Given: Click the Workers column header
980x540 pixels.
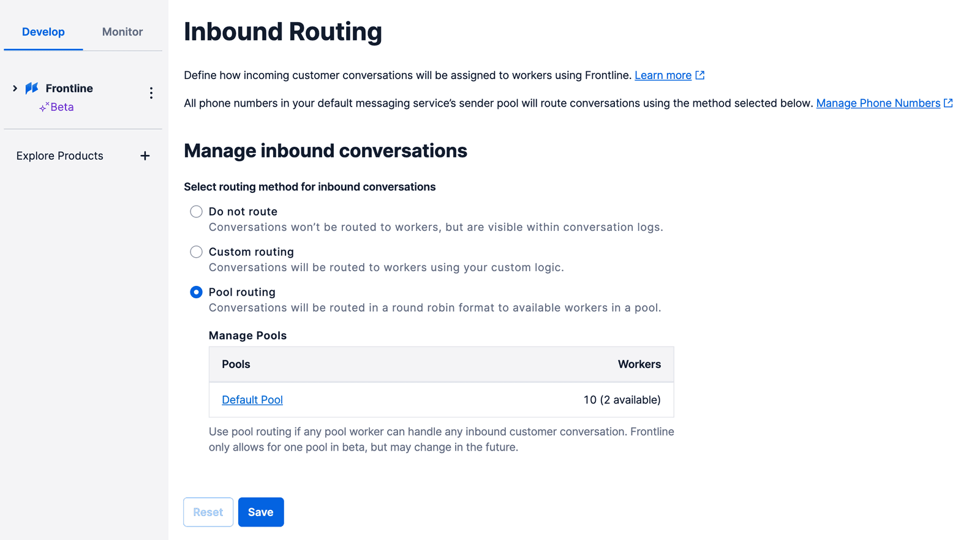Looking at the screenshot, I should point(639,364).
